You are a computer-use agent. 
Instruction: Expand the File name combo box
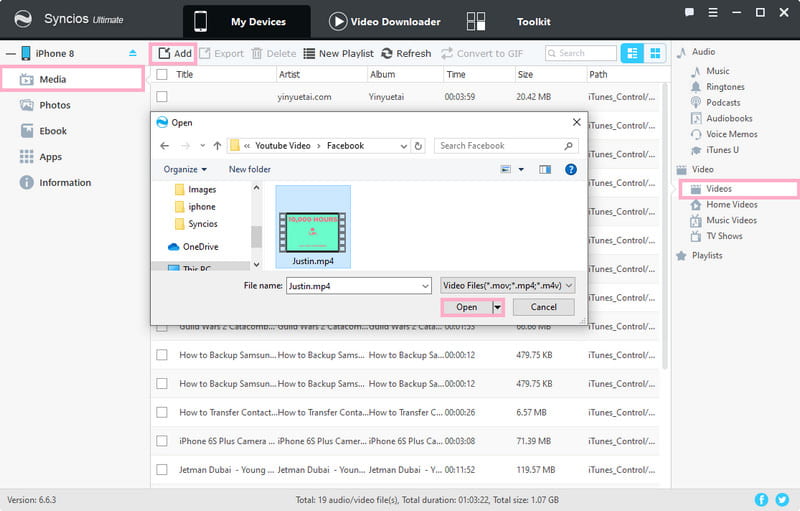coord(425,286)
